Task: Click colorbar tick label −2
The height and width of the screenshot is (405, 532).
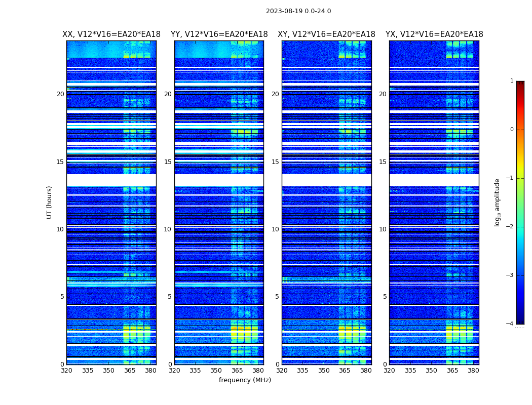Action: point(510,226)
